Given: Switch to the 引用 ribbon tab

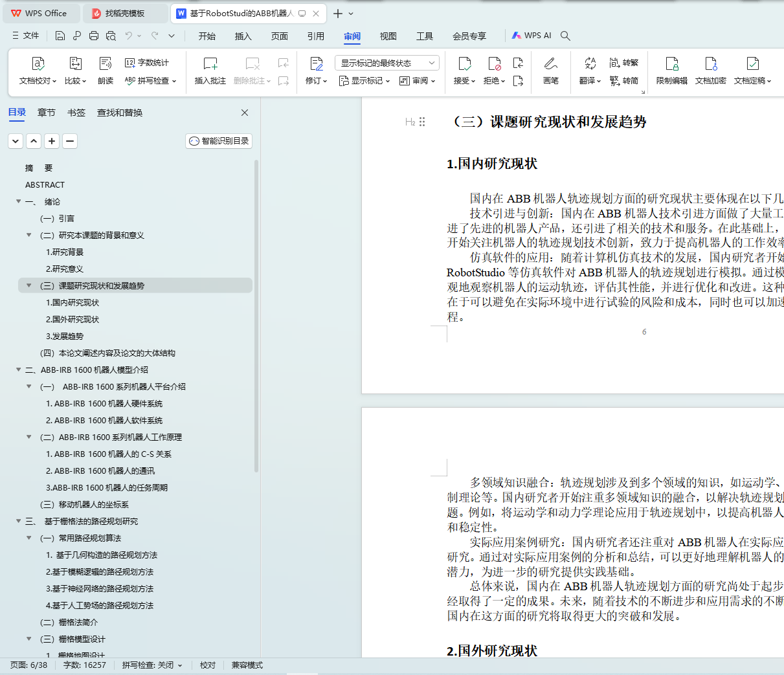Looking at the screenshot, I should (x=316, y=36).
